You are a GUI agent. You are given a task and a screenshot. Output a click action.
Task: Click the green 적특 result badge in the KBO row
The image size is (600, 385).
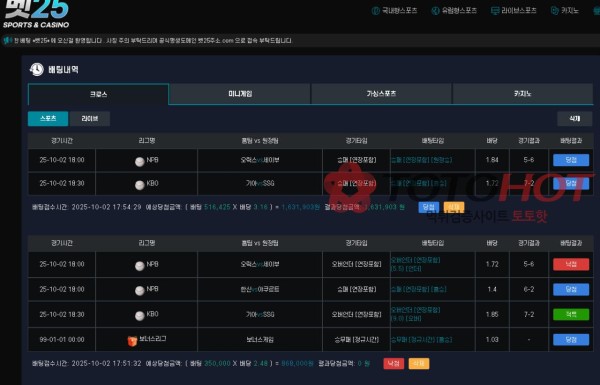(x=571, y=315)
